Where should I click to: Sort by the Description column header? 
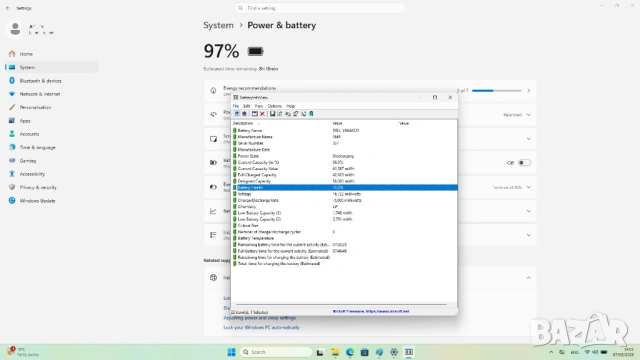tap(281, 123)
